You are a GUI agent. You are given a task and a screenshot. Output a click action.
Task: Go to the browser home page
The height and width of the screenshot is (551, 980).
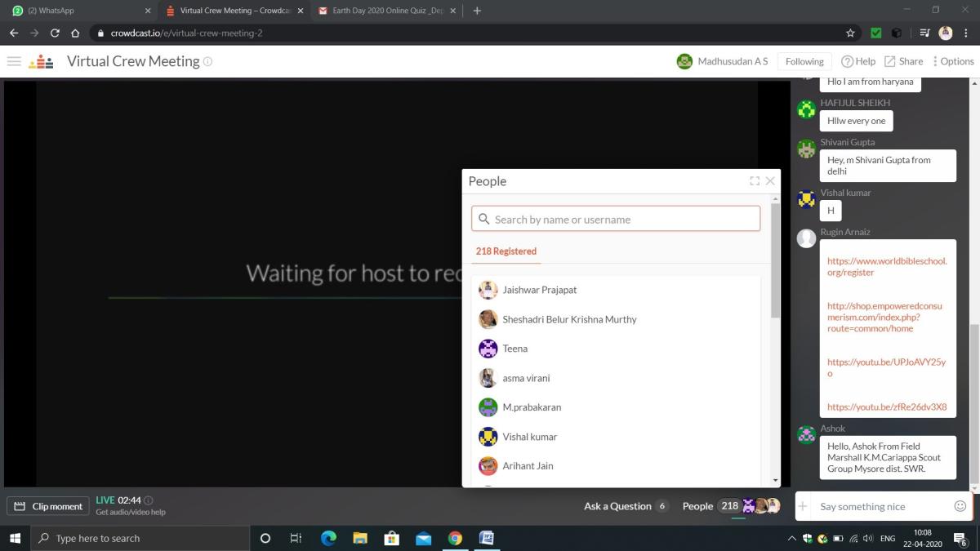[75, 33]
